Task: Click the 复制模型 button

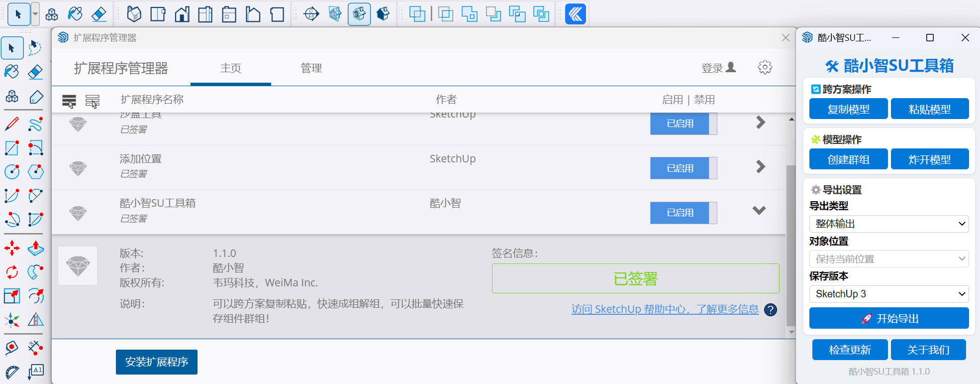Action: pyautogui.click(x=848, y=109)
